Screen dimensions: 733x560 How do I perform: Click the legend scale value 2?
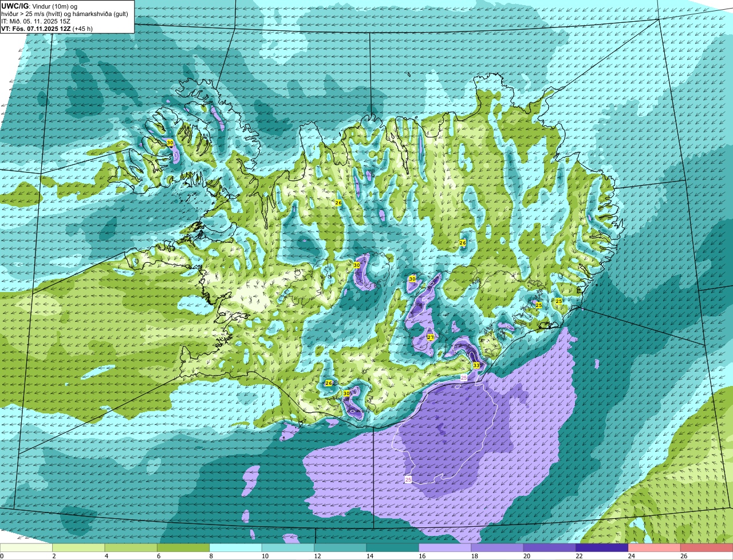[54, 556]
